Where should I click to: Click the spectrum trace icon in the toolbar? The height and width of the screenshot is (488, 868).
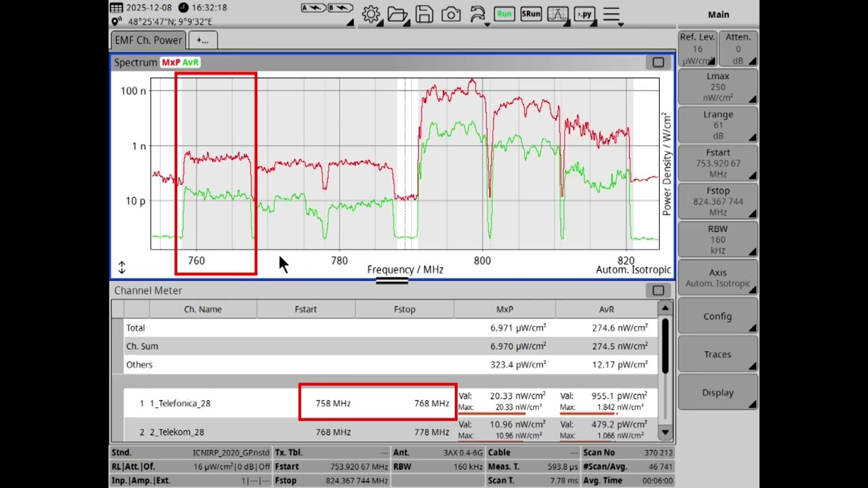pyautogui.click(x=557, y=14)
